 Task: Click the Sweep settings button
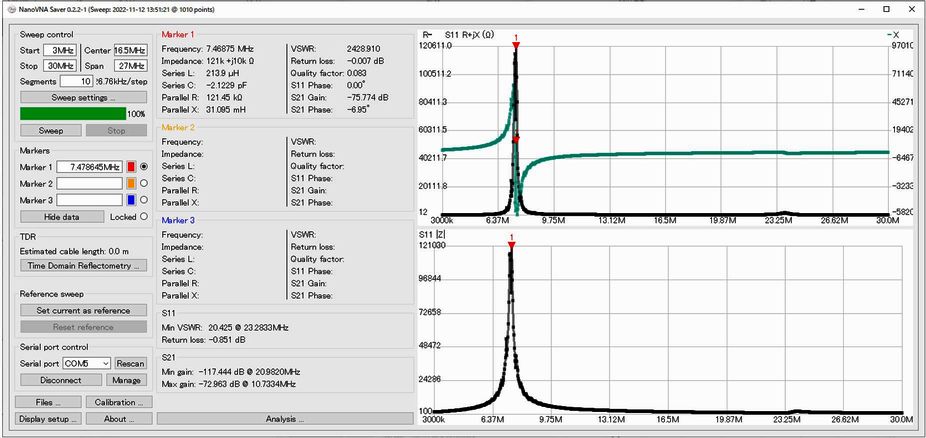pos(83,97)
